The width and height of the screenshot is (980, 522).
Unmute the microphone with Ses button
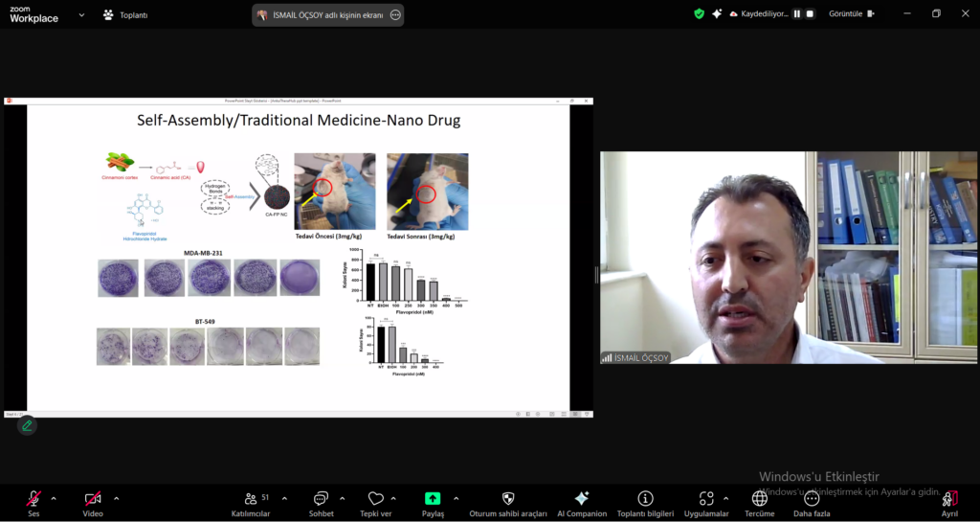tap(33, 499)
